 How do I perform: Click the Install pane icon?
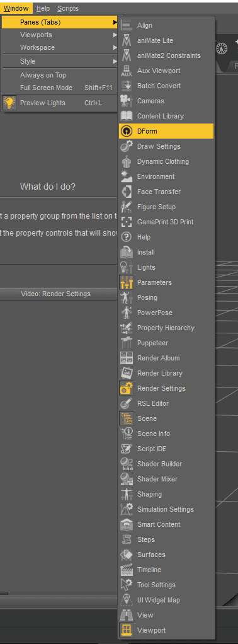click(127, 252)
